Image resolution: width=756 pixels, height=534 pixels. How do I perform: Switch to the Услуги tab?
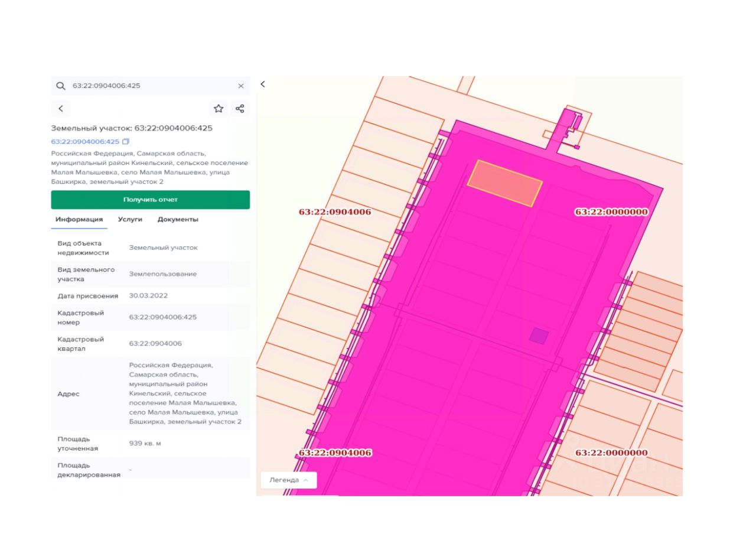pos(130,219)
